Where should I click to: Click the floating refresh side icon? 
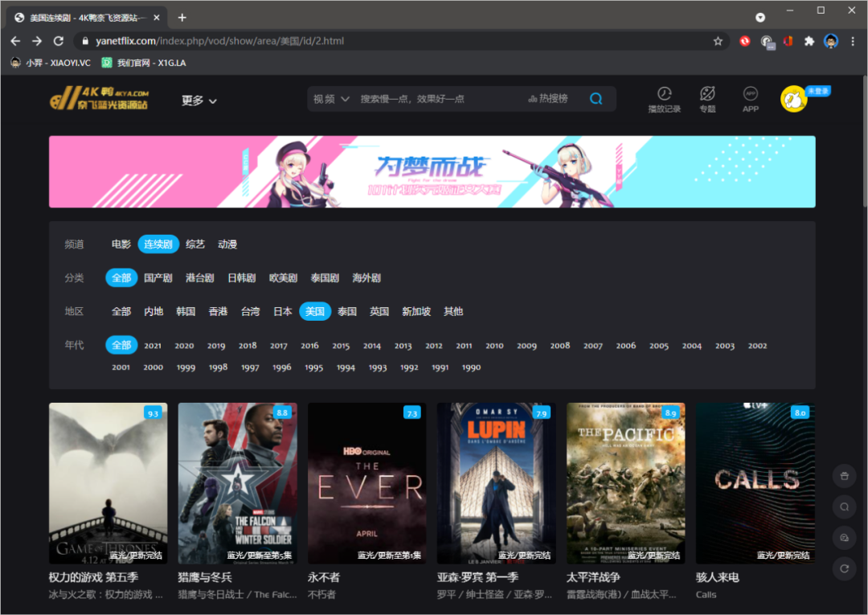(x=844, y=568)
